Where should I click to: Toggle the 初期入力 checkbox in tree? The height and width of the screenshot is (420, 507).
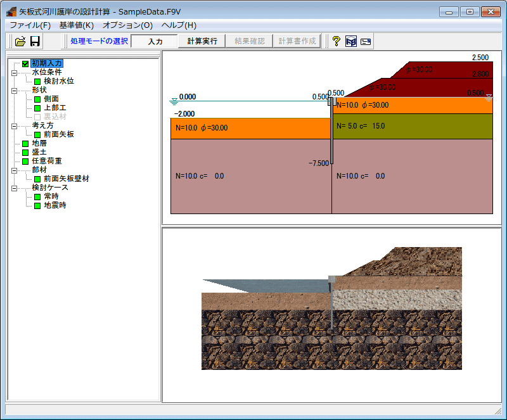pyautogui.click(x=25, y=63)
